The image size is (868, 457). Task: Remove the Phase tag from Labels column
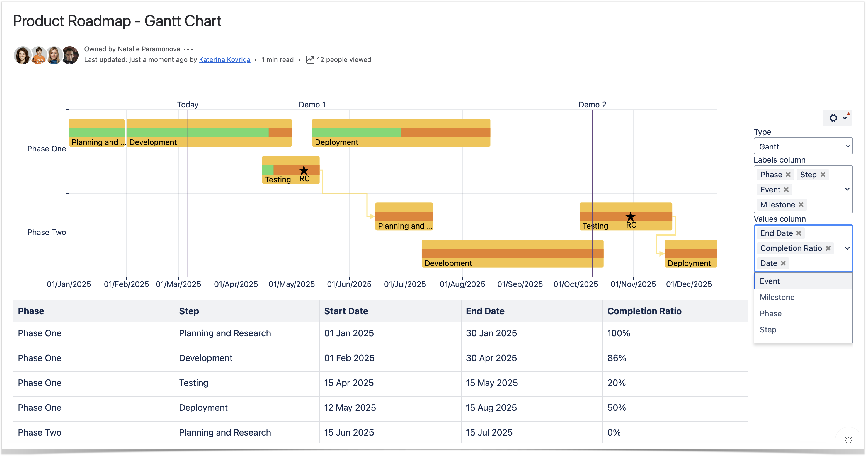click(788, 175)
